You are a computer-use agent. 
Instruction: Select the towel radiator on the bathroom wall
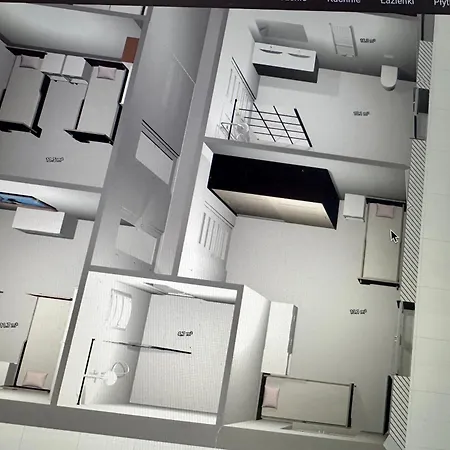click(342, 39)
